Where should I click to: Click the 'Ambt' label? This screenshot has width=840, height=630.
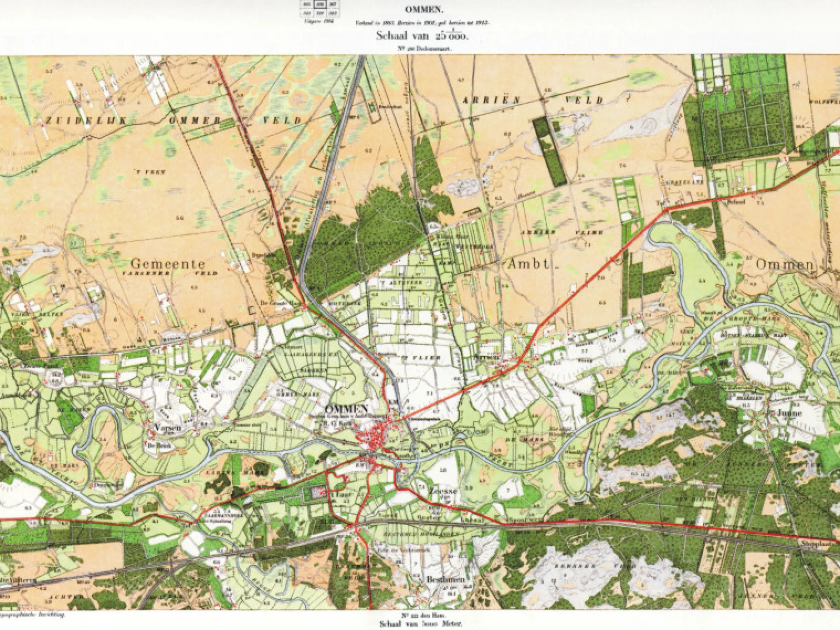pyautogui.click(x=529, y=265)
